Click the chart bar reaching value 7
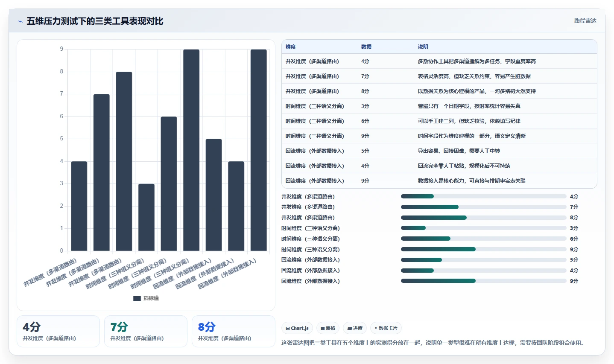 [102, 172]
